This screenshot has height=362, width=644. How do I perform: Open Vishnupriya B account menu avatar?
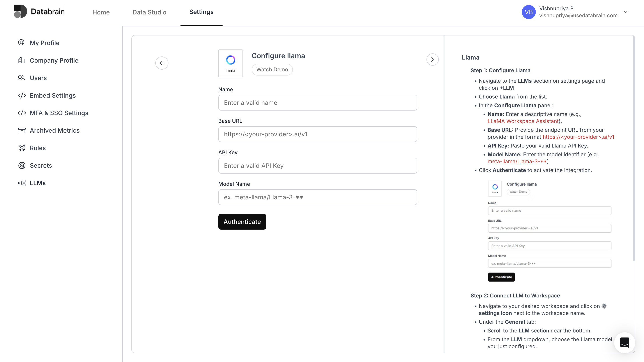(x=529, y=12)
